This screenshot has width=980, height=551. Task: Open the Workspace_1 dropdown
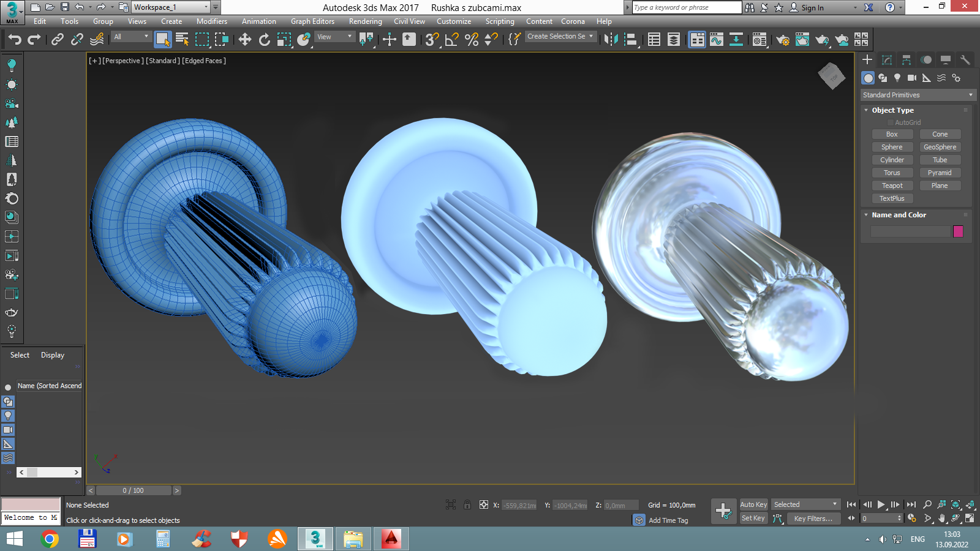click(171, 7)
